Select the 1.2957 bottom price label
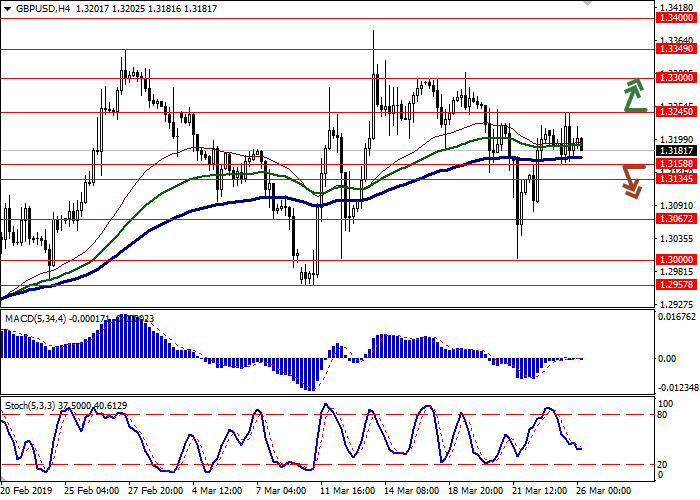The height and width of the screenshot is (500, 700). coord(675,285)
